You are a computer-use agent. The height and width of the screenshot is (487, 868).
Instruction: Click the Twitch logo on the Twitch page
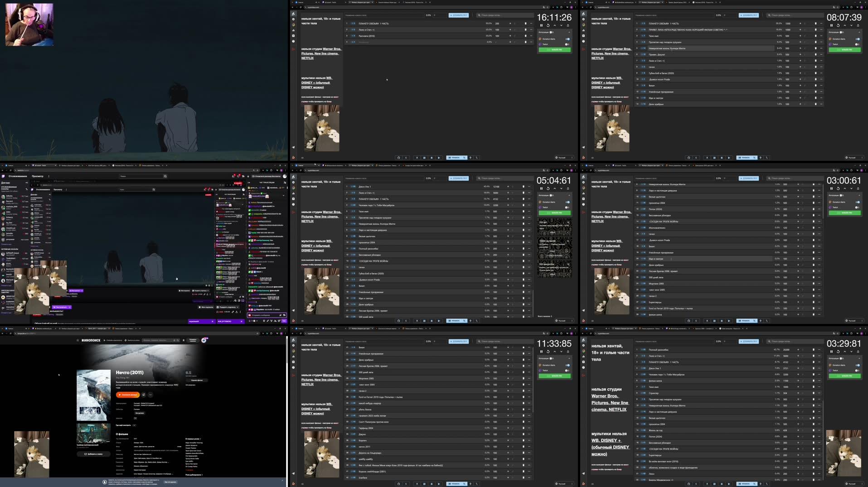click(3, 176)
